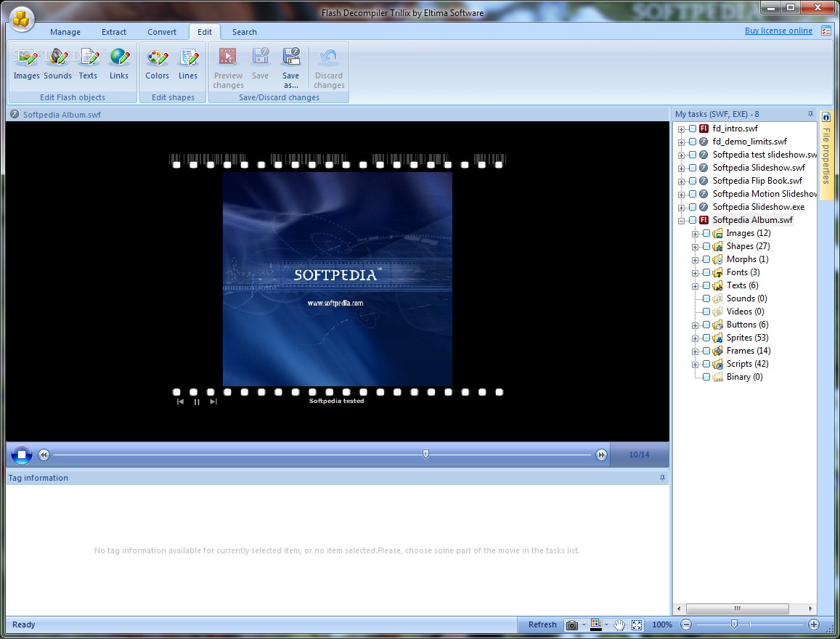Click the frame position slider thumb

tap(425, 455)
